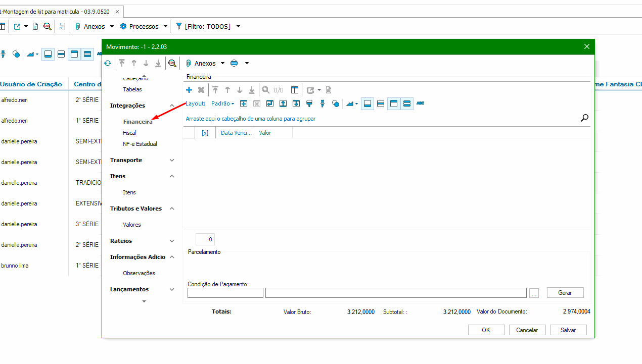
Task: Click the Gerar button
Action: click(x=565, y=293)
